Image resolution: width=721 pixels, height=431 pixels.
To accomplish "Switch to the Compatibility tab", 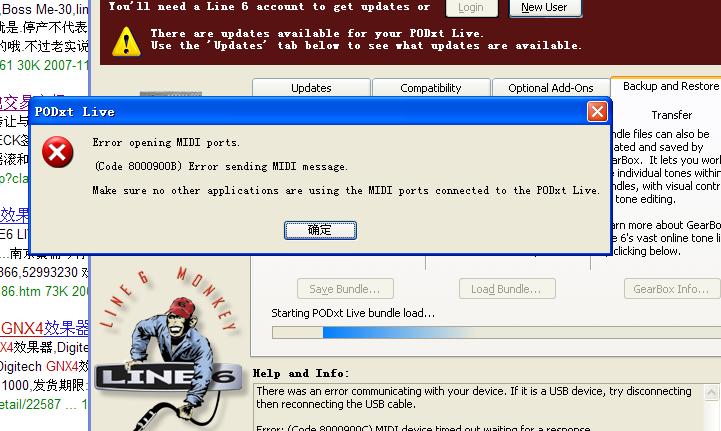I will [x=431, y=88].
